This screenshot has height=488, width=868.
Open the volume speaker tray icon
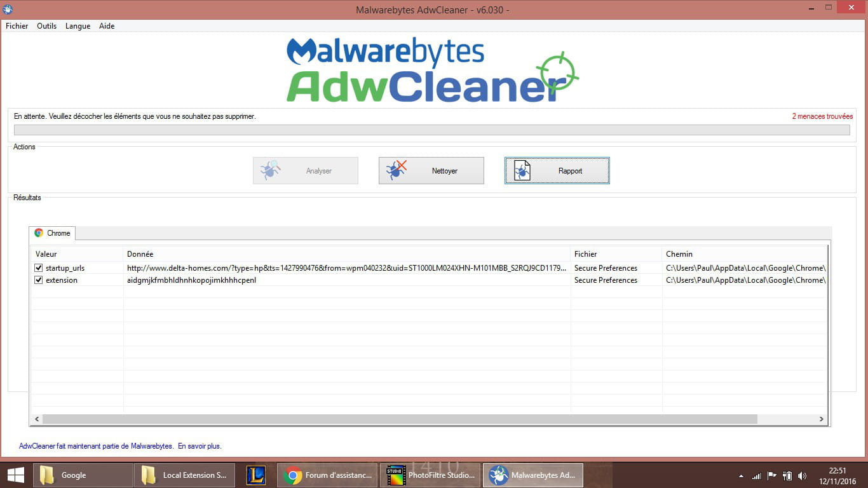(803, 475)
